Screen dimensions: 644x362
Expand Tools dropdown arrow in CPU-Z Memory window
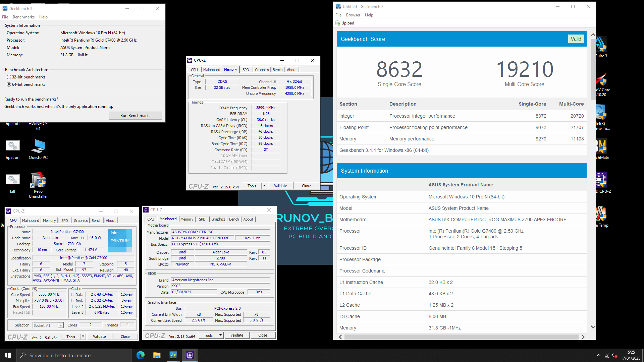[x=264, y=186]
